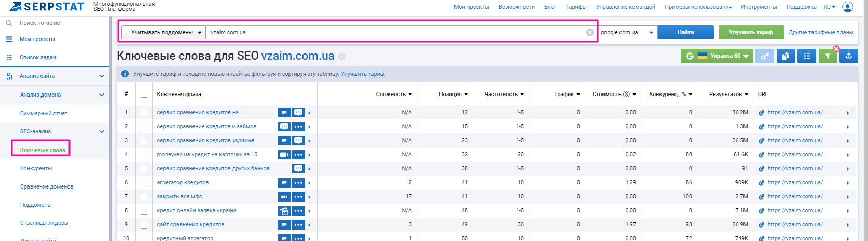The width and height of the screenshot is (868, 241).
Task: Clear the domain search field with X
Action: 590,32
